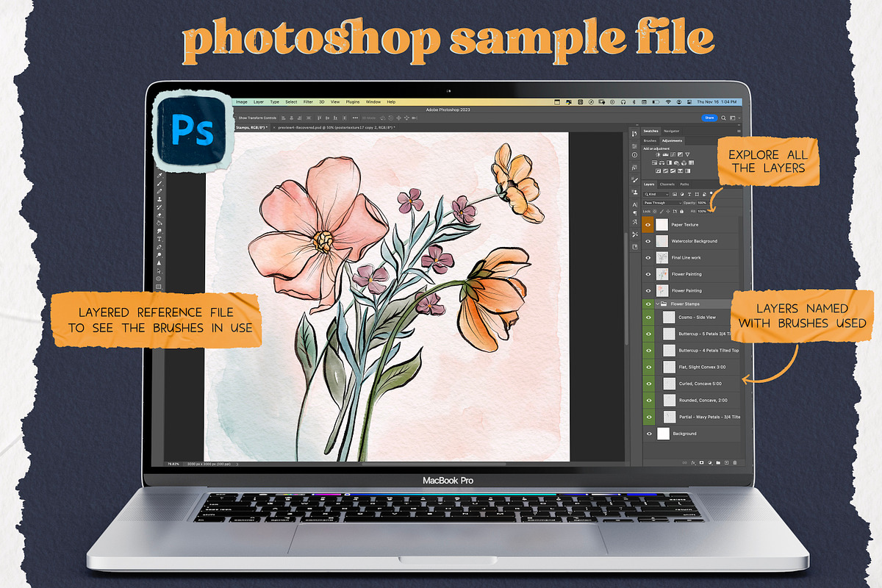Click the Color Balance adjustment icon

(x=661, y=162)
